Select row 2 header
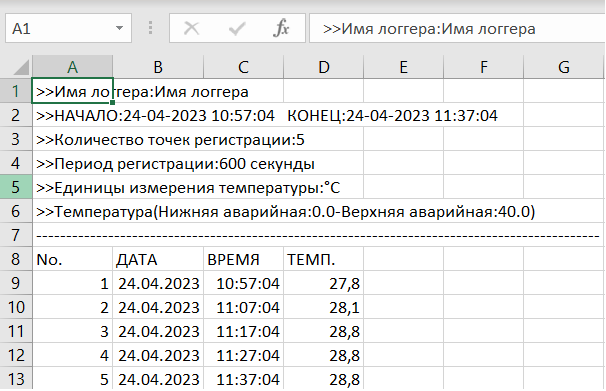Viewport: 606px width, 391px height. pyautogui.click(x=16, y=115)
